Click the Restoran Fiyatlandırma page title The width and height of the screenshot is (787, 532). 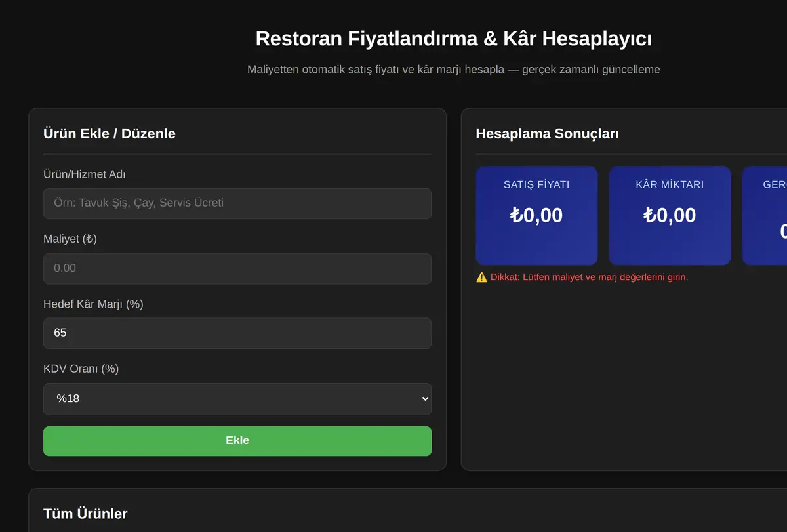[x=454, y=39]
